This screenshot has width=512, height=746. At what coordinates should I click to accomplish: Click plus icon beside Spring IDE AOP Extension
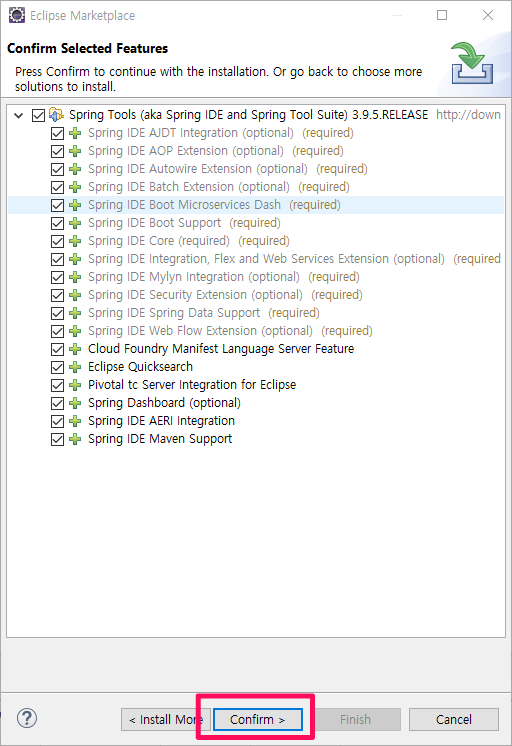[75, 151]
